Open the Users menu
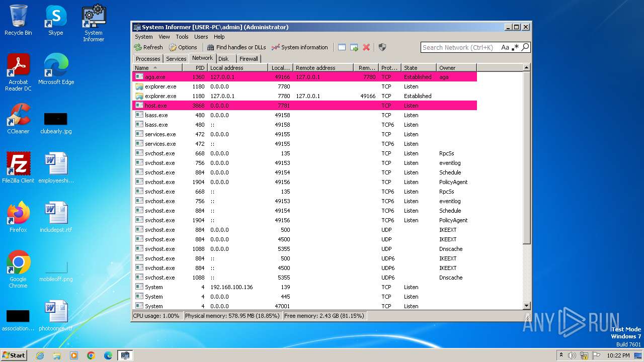This screenshot has width=644, height=362. pyautogui.click(x=201, y=37)
